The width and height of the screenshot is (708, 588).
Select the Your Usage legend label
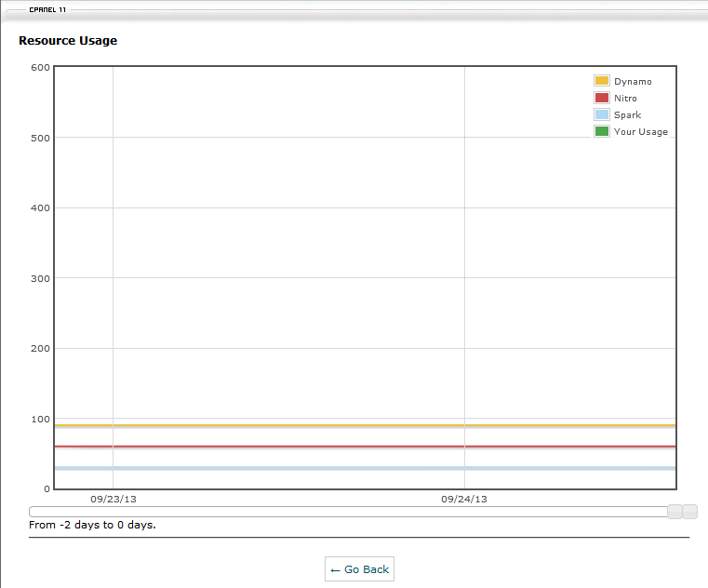click(640, 132)
